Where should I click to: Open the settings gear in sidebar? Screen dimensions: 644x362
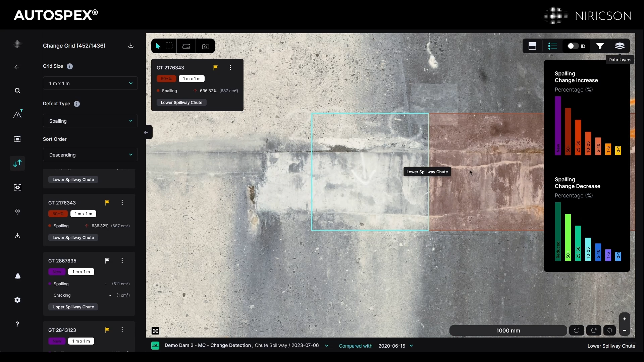(x=17, y=300)
